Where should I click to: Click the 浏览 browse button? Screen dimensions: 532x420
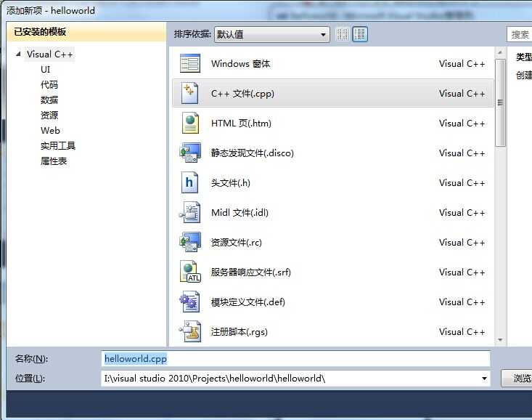click(517, 378)
